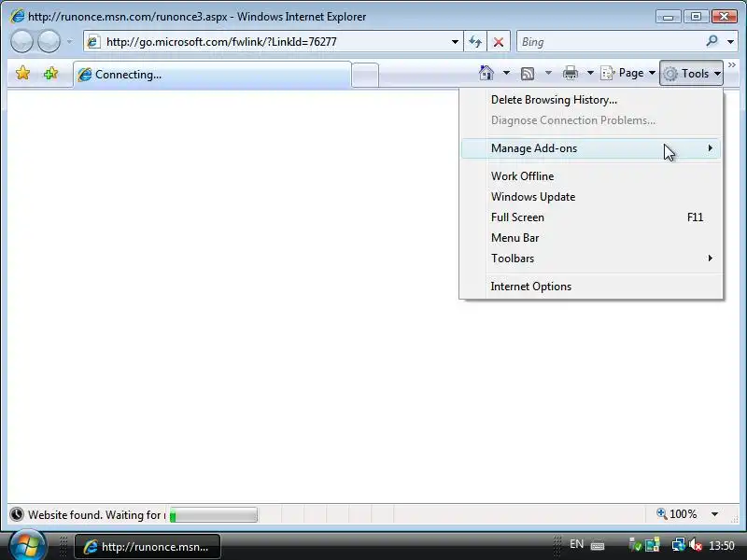
Task: Open the Favorites Center star
Action: coord(22,74)
